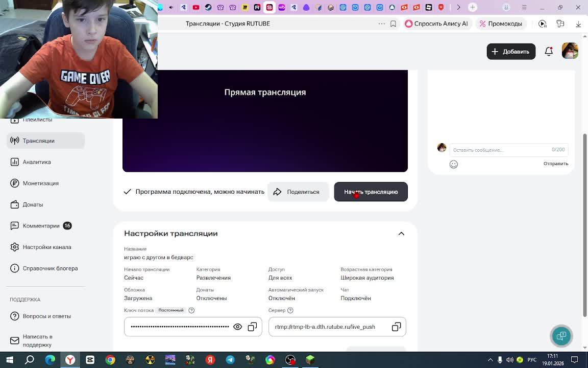Screen dimensions: 588x368
Task: Click the media playback control icon in toolbar
Action: coord(542,24)
